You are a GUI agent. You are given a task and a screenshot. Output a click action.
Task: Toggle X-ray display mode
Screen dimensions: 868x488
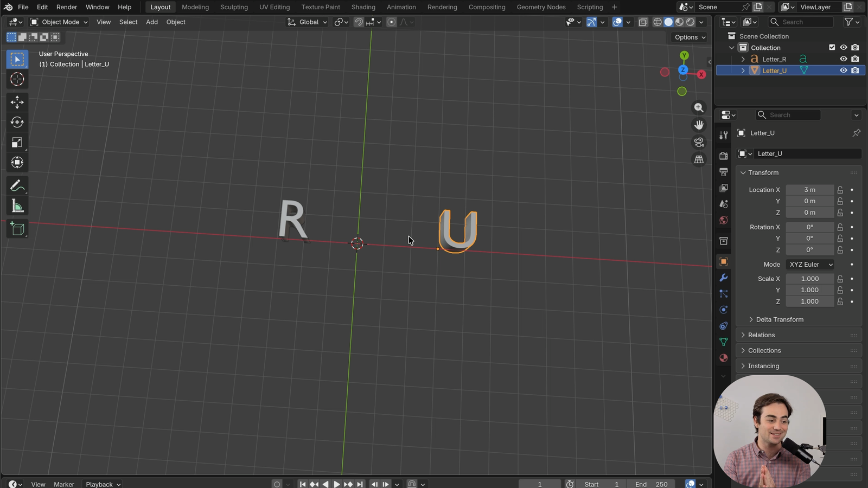[x=643, y=22]
